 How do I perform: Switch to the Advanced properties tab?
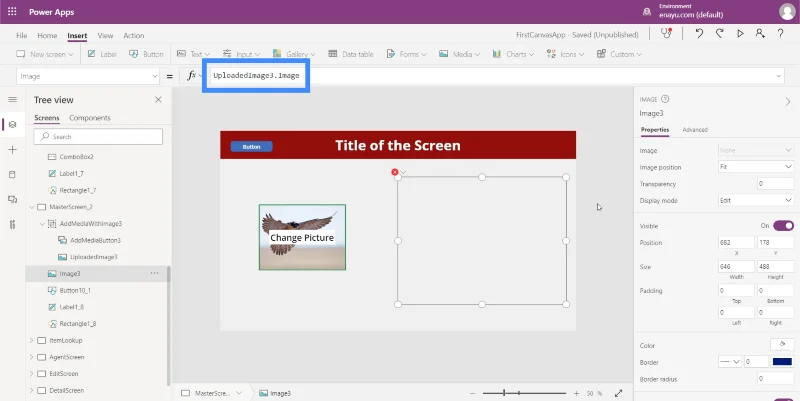[695, 130]
